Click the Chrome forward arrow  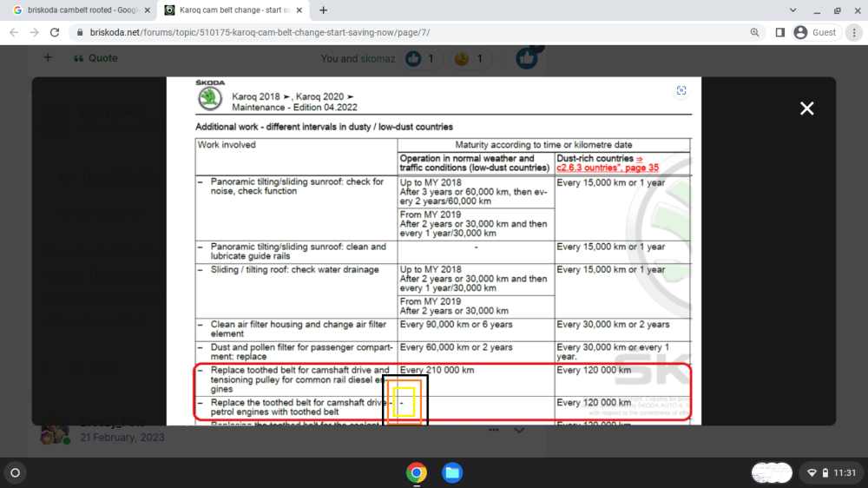[35, 33]
